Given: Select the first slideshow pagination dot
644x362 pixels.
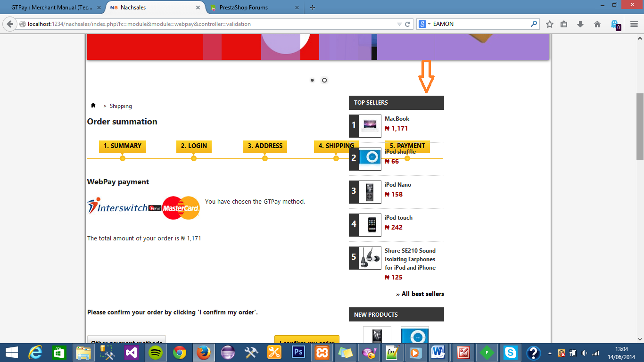Looking at the screenshot, I should 312,80.
